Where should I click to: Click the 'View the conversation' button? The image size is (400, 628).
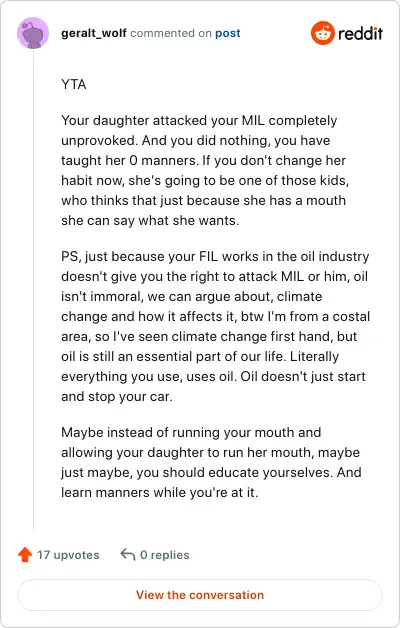click(x=200, y=595)
